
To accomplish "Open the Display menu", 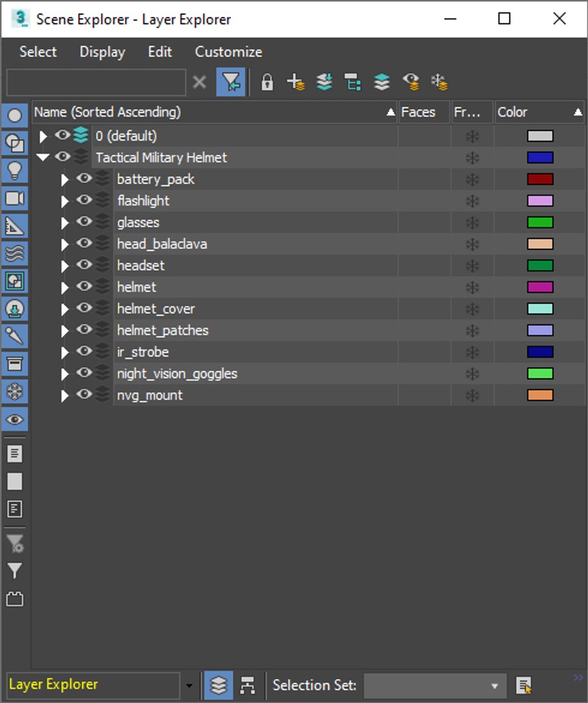I will click(x=102, y=52).
